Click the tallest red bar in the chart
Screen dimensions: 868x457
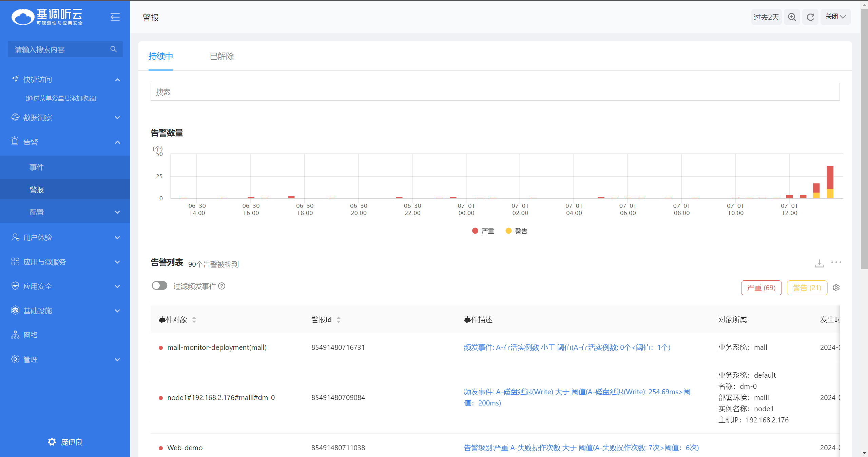click(x=830, y=177)
